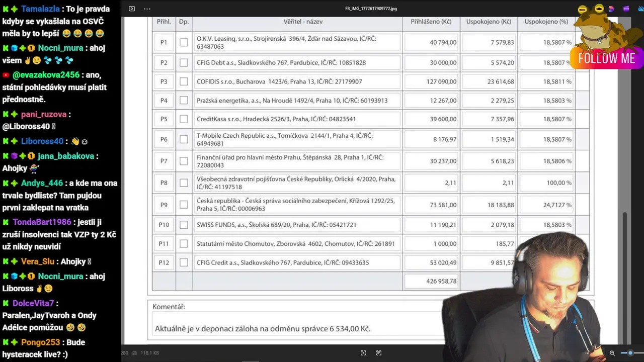Tick the checkbox in row P12
This screenshot has width=644, height=362.
pos(184,262)
